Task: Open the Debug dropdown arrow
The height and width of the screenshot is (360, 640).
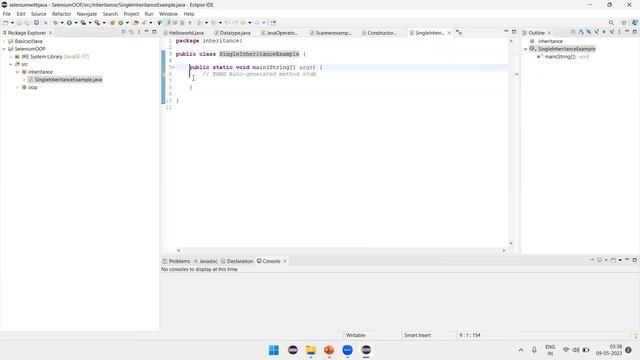Action: (x=62, y=23)
